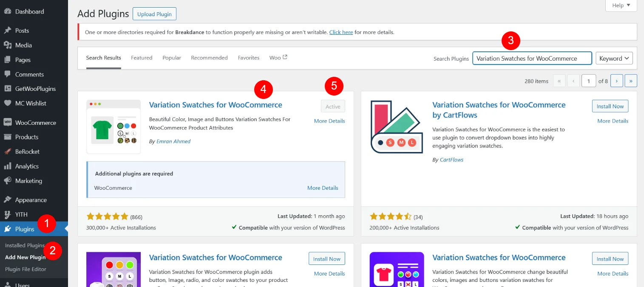The width and height of the screenshot is (644, 287).
Task: Open the Keyword search type dropdown
Action: click(614, 58)
